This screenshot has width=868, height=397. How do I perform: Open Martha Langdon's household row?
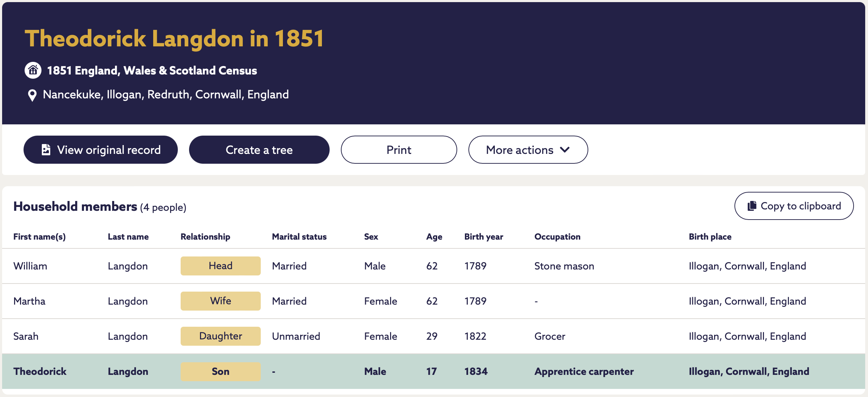[x=434, y=301]
